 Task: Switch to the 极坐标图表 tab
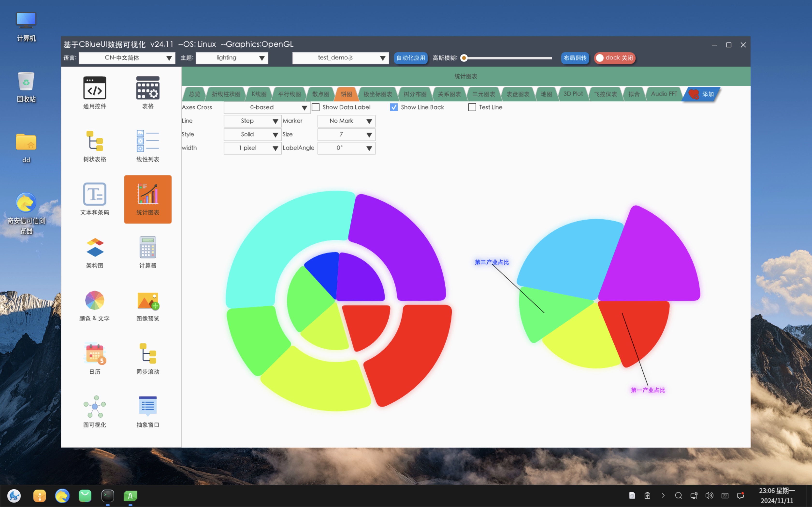pyautogui.click(x=377, y=94)
